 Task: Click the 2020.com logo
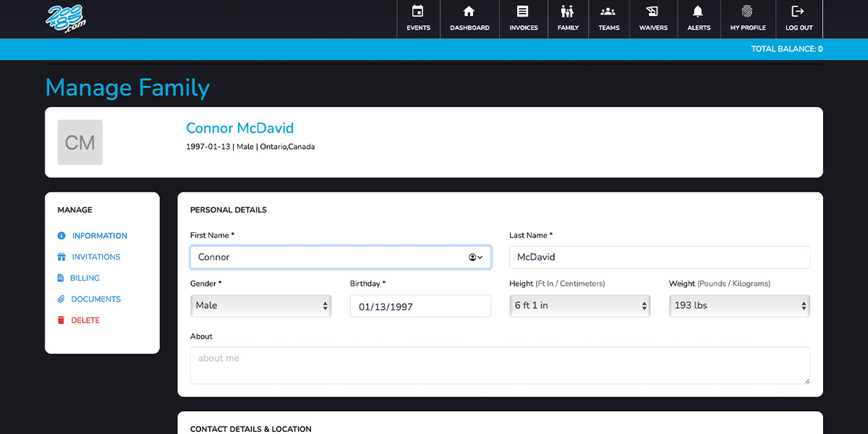point(64,18)
